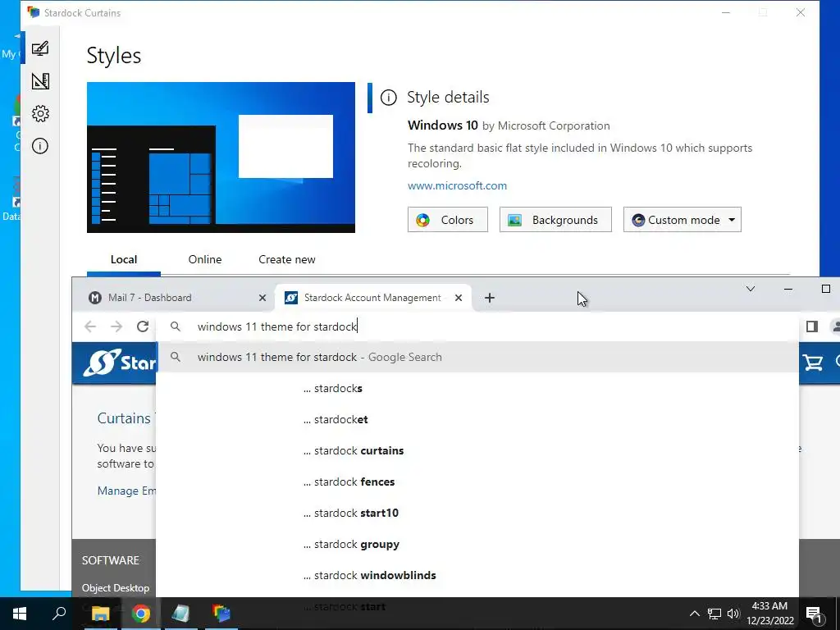Click the Colors button
840x630 pixels.
(447, 220)
